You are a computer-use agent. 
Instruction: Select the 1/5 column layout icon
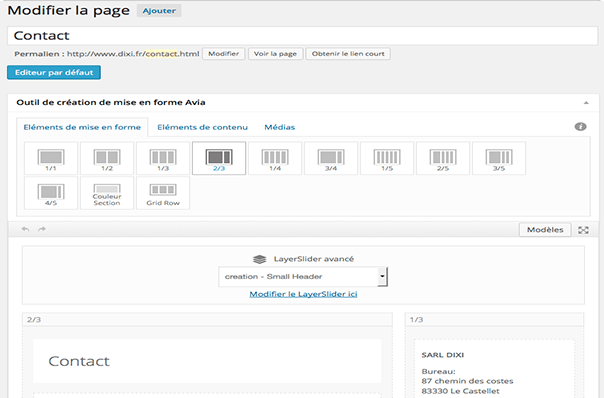(387, 158)
